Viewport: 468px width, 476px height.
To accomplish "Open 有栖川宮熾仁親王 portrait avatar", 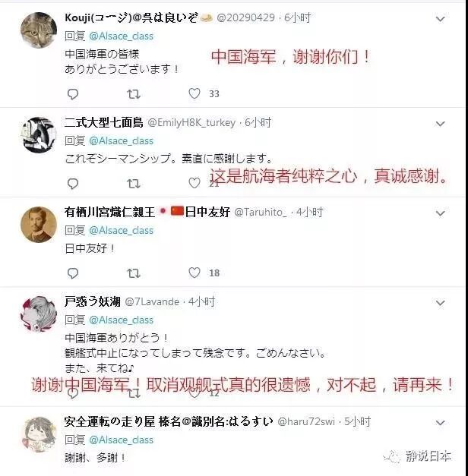I will (39, 225).
